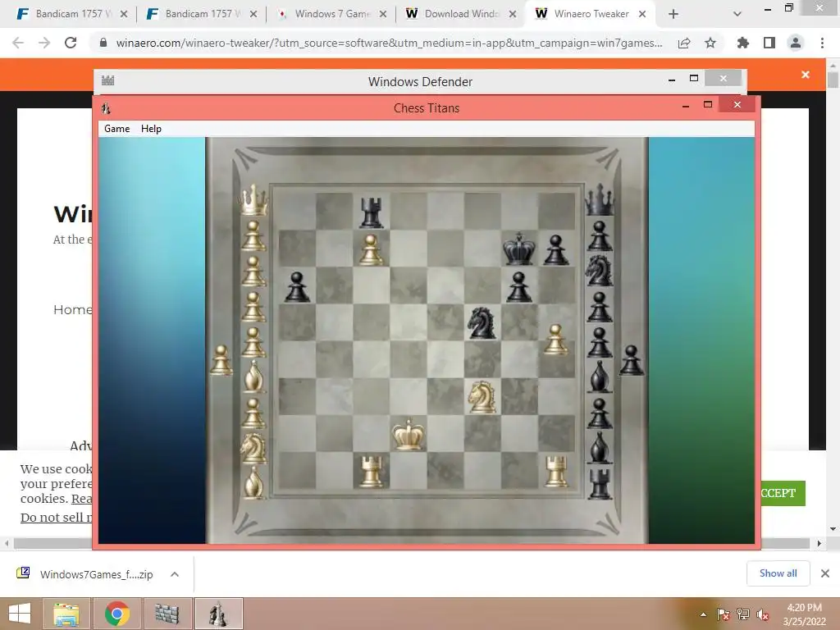Select the white rook on the left bottom
This screenshot has height=630, width=840.
[372, 472]
